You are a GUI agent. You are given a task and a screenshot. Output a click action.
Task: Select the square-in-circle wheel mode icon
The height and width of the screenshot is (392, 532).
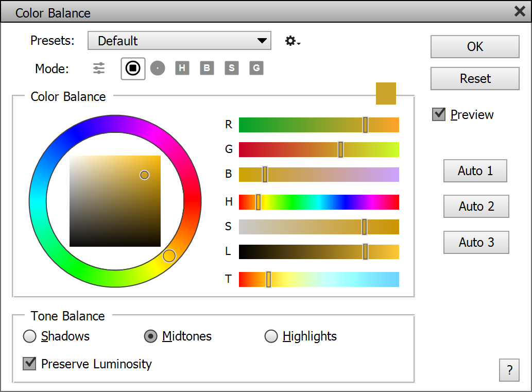(133, 68)
